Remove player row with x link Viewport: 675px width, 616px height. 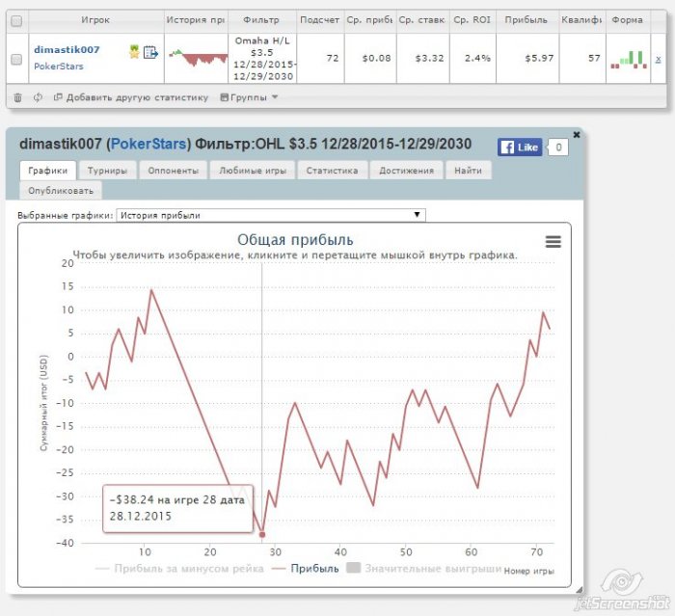click(659, 59)
